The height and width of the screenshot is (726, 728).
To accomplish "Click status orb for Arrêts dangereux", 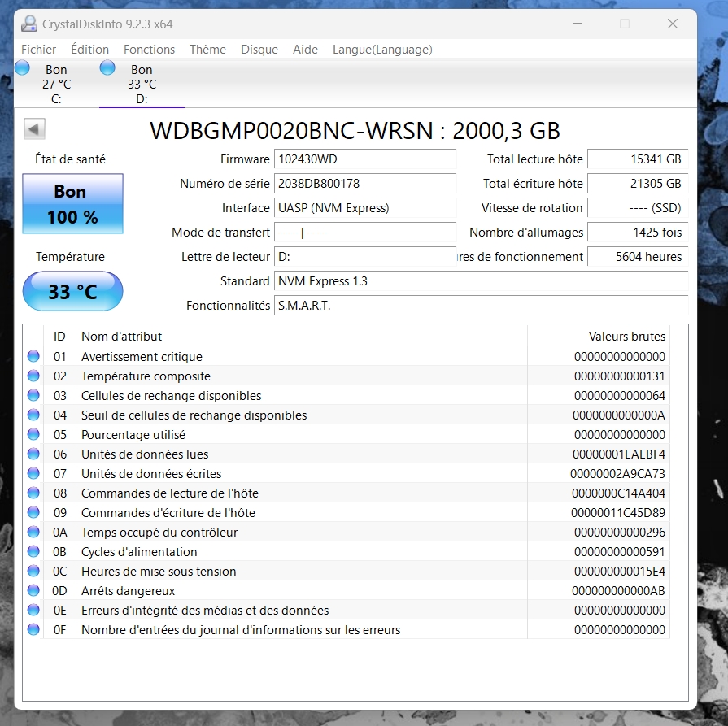I will 33,590.
